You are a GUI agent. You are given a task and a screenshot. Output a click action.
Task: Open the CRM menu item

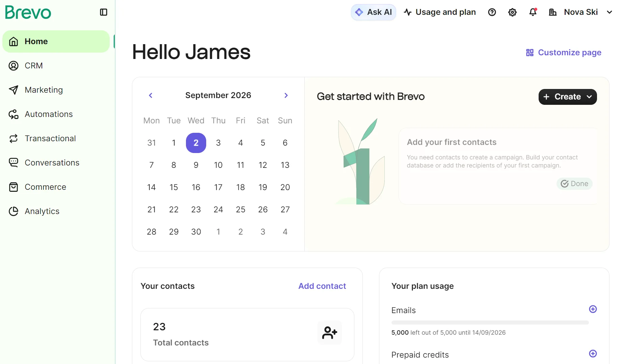(x=56, y=66)
